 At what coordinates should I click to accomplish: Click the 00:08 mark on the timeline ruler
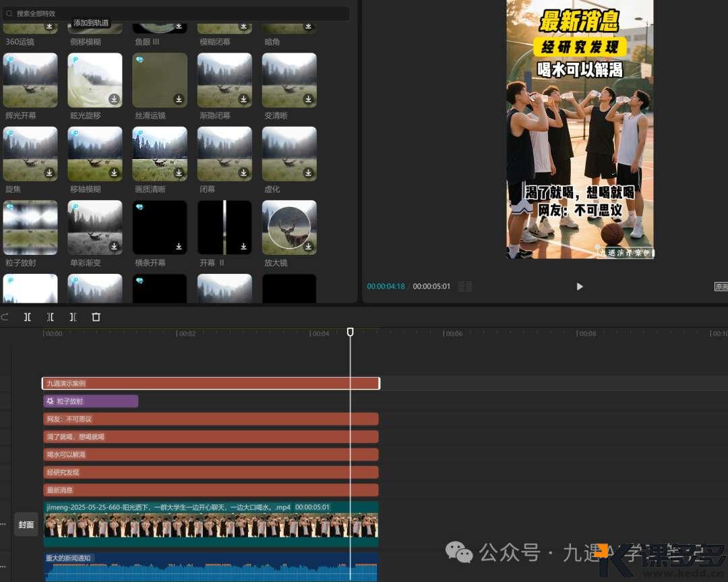click(x=587, y=334)
